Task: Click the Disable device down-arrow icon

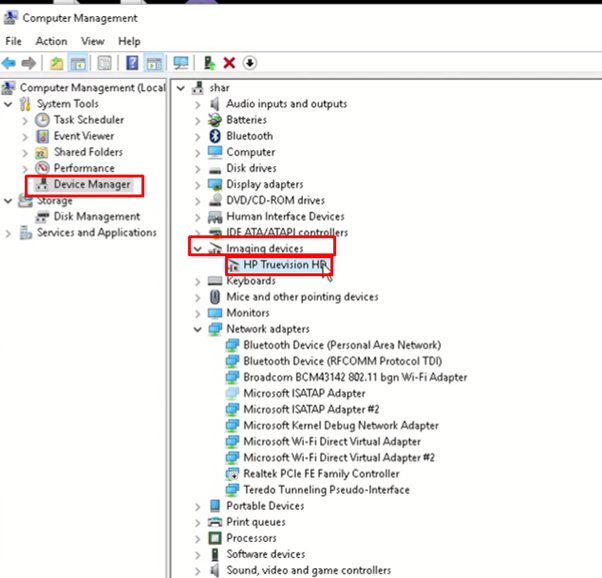Action: click(250, 63)
